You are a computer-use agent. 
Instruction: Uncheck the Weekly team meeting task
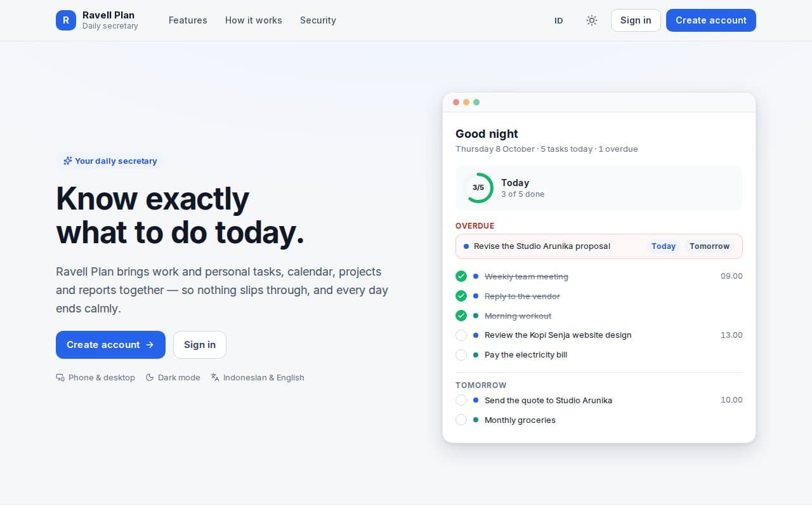(461, 276)
